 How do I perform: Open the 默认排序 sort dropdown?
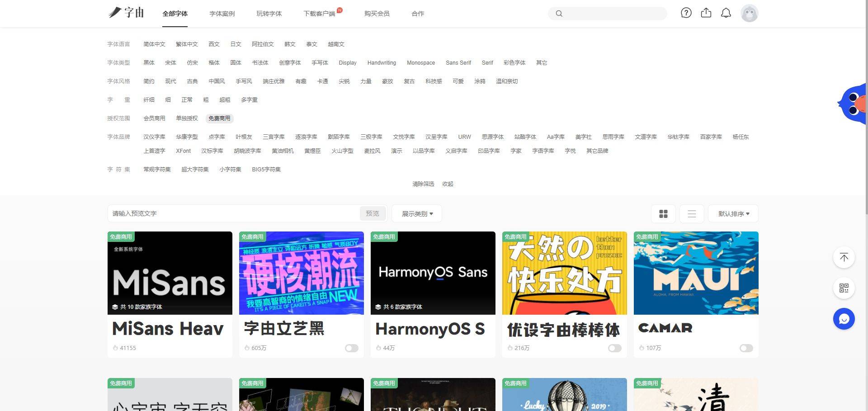point(733,214)
